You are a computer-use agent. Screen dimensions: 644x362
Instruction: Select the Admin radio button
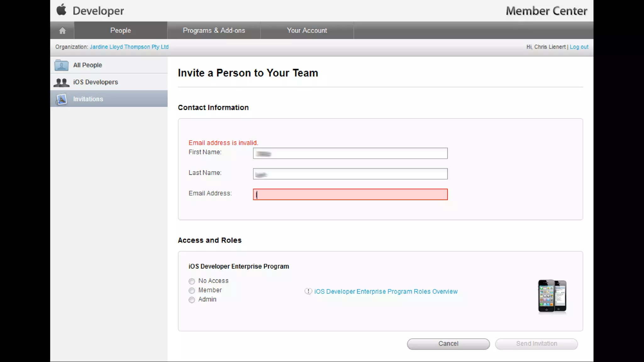tap(192, 300)
